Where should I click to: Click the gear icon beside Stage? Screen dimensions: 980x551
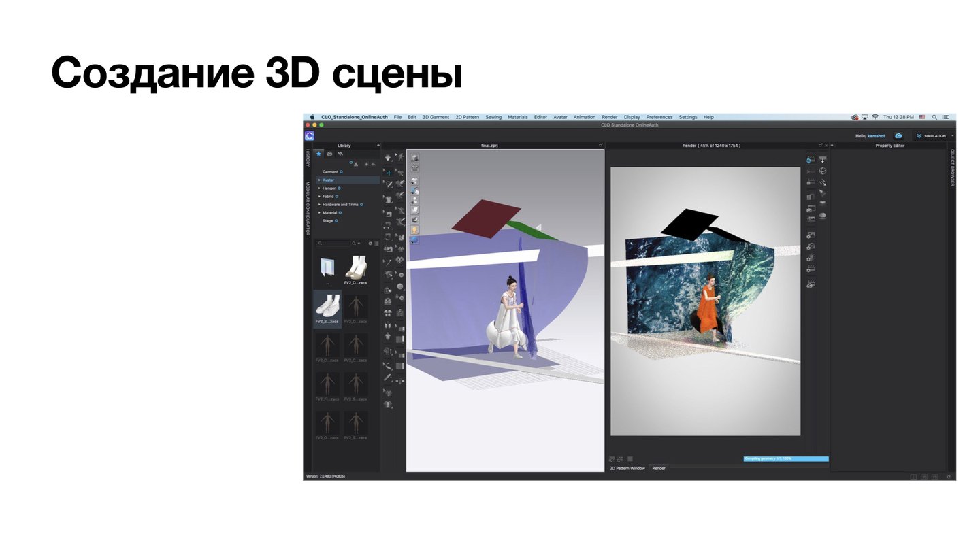tap(336, 221)
